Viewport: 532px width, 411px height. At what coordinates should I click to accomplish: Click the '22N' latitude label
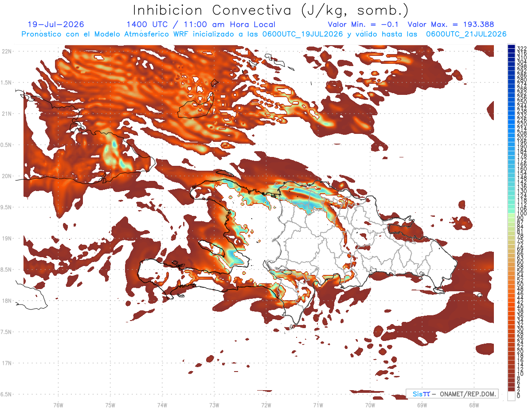(6, 51)
